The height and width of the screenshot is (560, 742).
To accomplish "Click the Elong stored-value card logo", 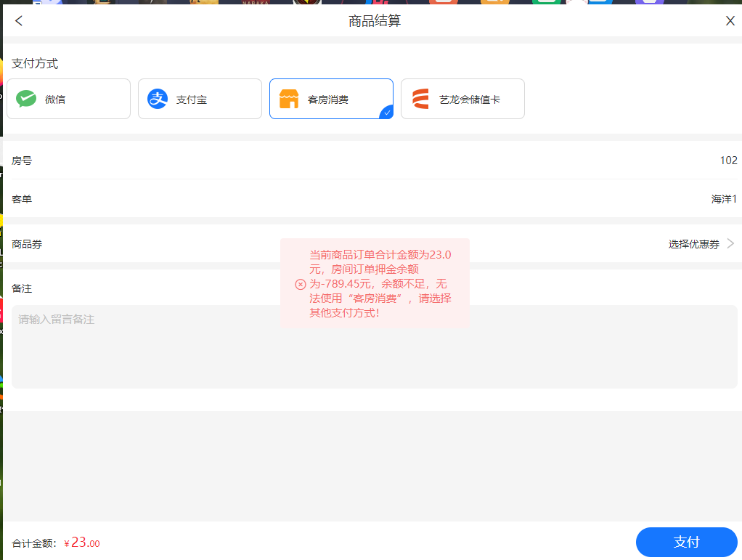I will [x=420, y=99].
